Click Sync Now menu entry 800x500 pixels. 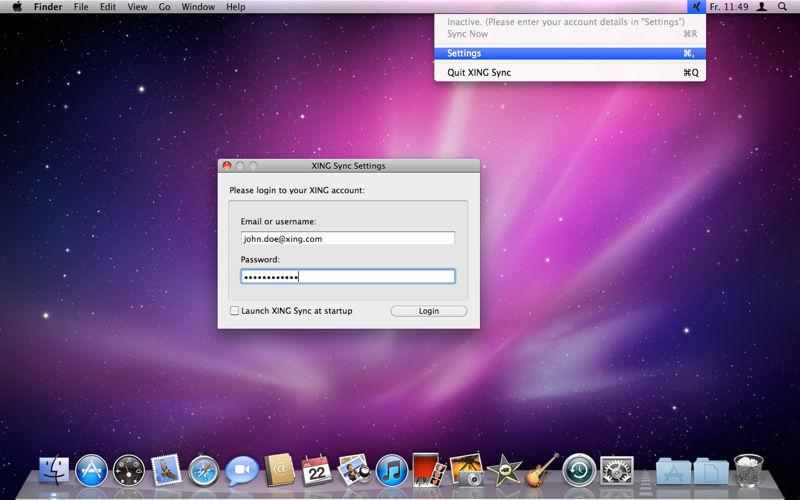[x=570, y=34]
